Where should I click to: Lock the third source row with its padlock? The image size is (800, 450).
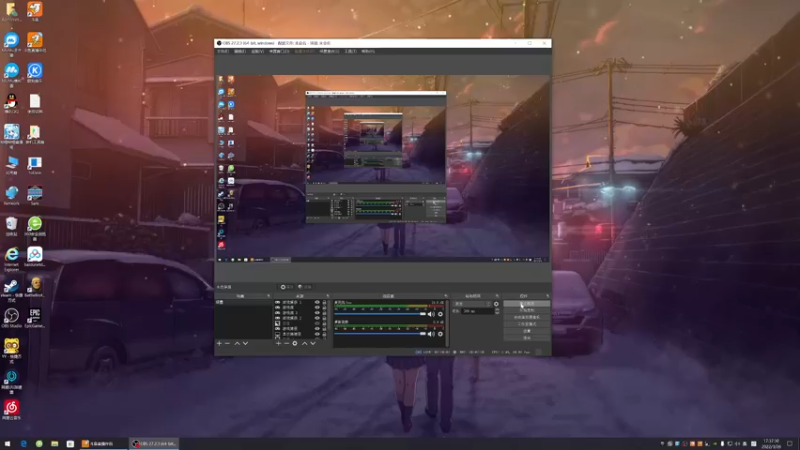pyautogui.click(x=324, y=313)
